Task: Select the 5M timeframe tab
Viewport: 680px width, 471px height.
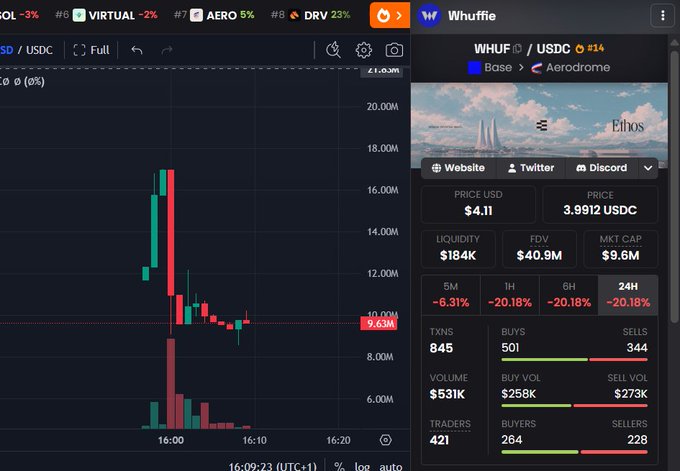Action: click(x=451, y=294)
